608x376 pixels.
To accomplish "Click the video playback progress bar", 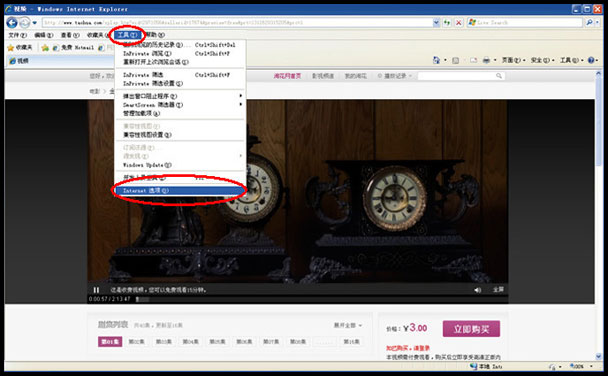I will click(321, 299).
